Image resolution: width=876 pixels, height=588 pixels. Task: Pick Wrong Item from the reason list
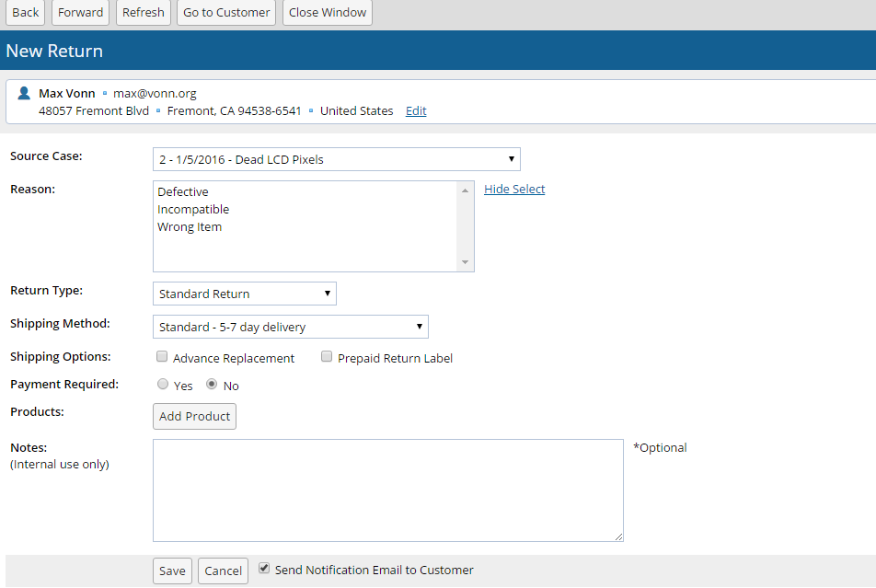pyautogui.click(x=190, y=227)
